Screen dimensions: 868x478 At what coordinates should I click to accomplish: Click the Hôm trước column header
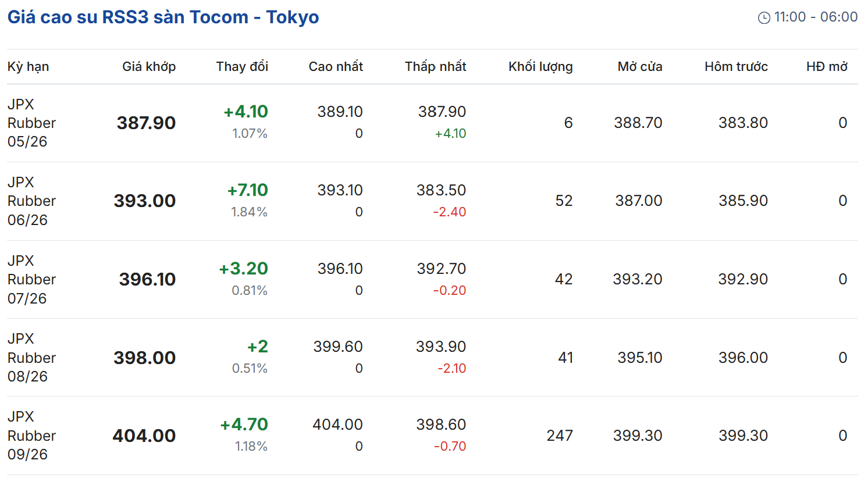coord(736,67)
